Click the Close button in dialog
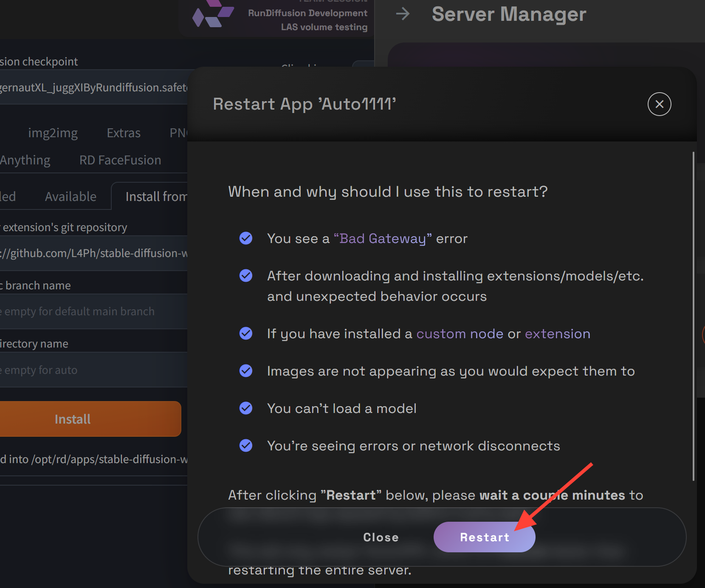The image size is (705, 588). [x=381, y=537]
